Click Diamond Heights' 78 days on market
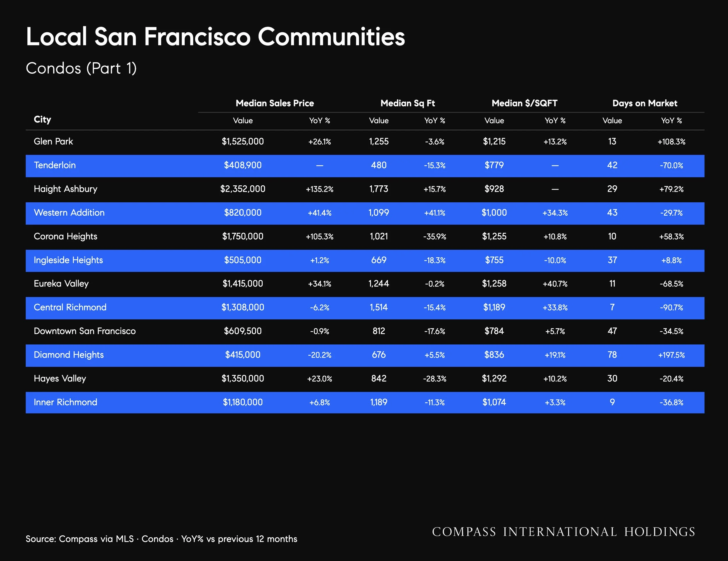This screenshot has width=728, height=561. tap(612, 355)
